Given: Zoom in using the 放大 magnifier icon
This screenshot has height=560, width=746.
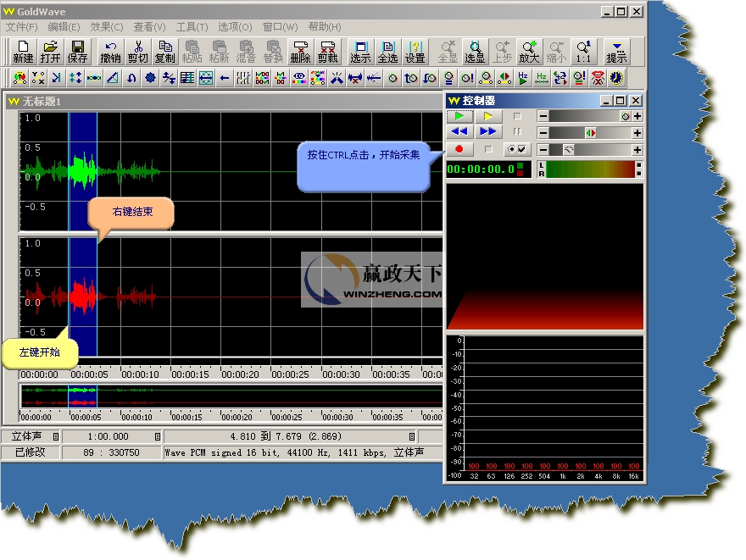Looking at the screenshot, I should point(529,52).
